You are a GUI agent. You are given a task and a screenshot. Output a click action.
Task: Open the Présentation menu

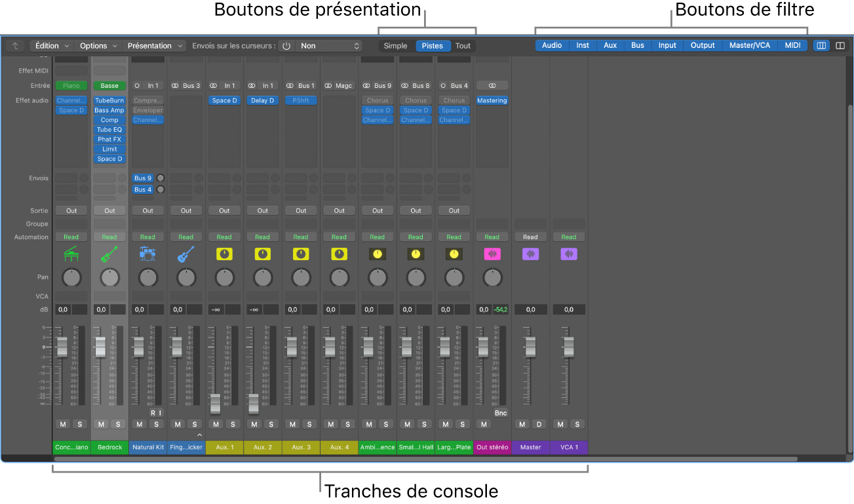click(x=155, y=45)
